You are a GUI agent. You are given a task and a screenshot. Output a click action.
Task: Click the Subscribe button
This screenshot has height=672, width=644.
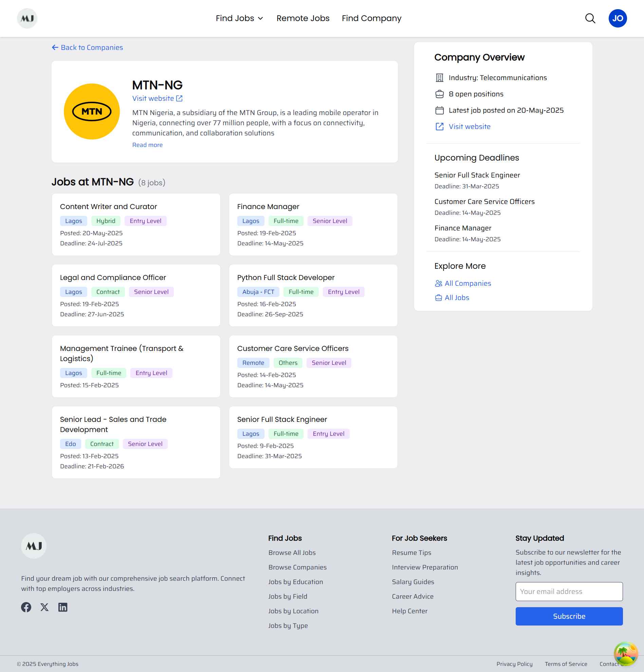coord(569,616)
